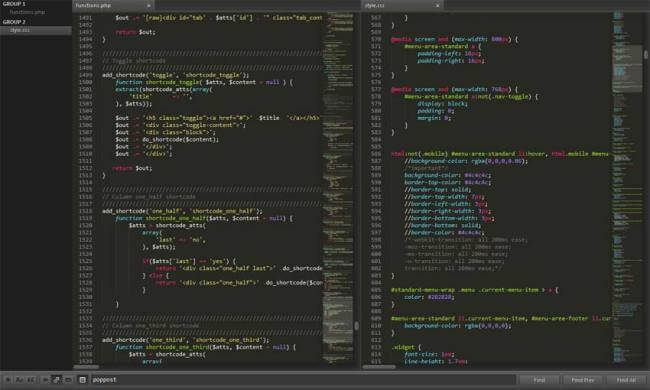Click line add_shortcode('toggle', 'shortcode_toggle');
650x390 pixels.
[176, 75]
